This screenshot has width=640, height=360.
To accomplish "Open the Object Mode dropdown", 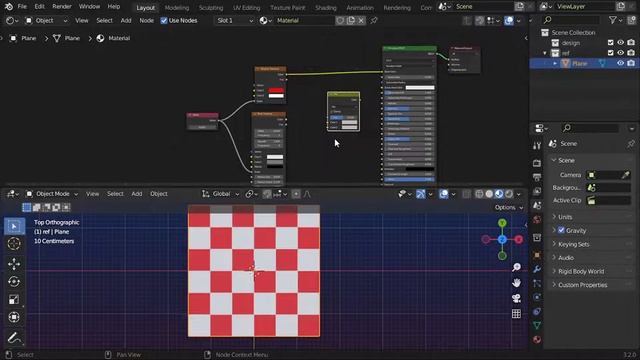I will [52, 194].
